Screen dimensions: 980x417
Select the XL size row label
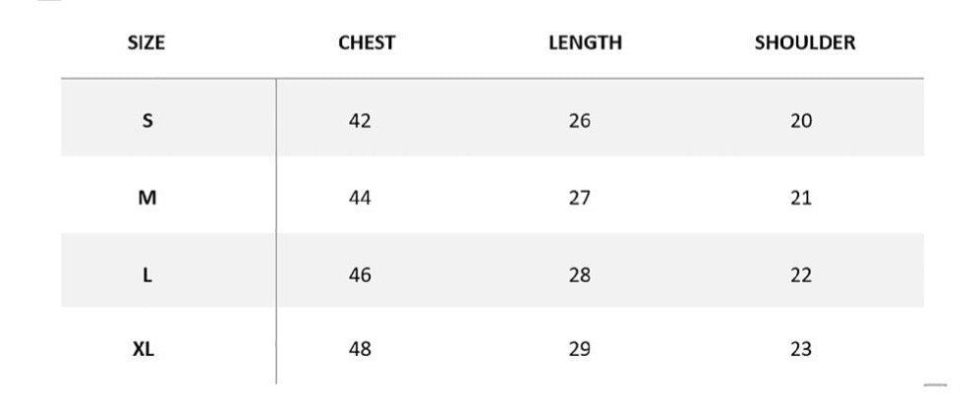click(x=144, y=349)
